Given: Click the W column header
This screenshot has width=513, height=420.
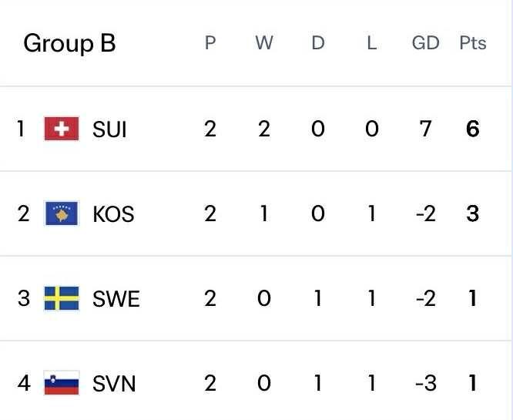Looking at the screenshot, I should [x=264, y=43].
